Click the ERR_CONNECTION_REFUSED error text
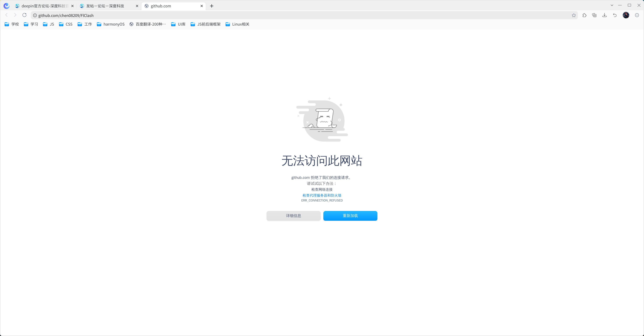This screenshot has height=336, width=644. [322, 200]
